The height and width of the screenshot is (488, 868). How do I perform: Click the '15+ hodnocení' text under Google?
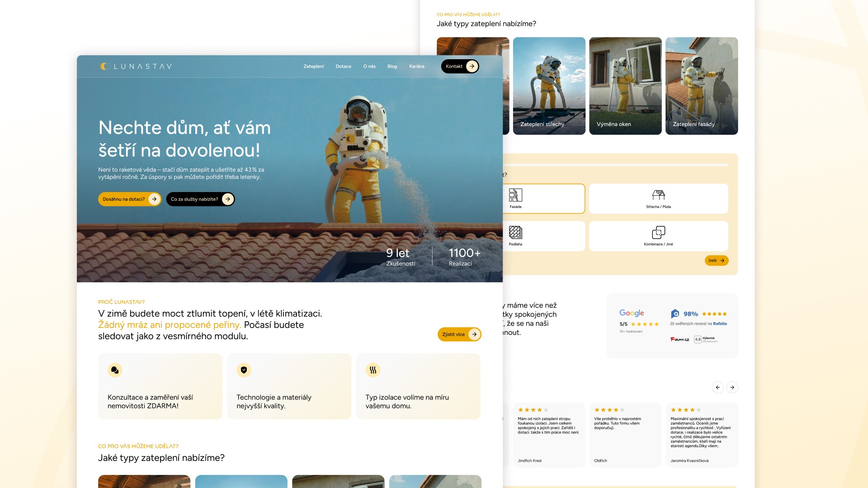point(631,332)
